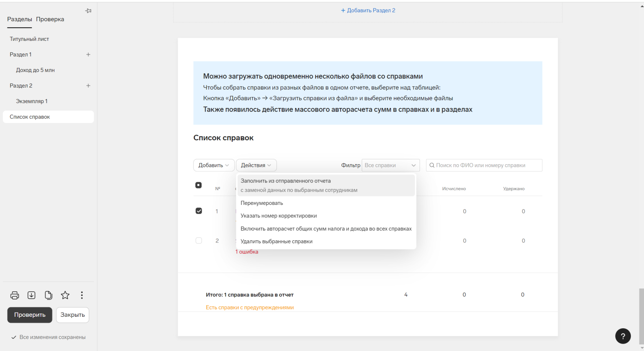Select Перенумеровать from the menu
The height and width of the screenshot is (351, 644).
pos(262,203)
